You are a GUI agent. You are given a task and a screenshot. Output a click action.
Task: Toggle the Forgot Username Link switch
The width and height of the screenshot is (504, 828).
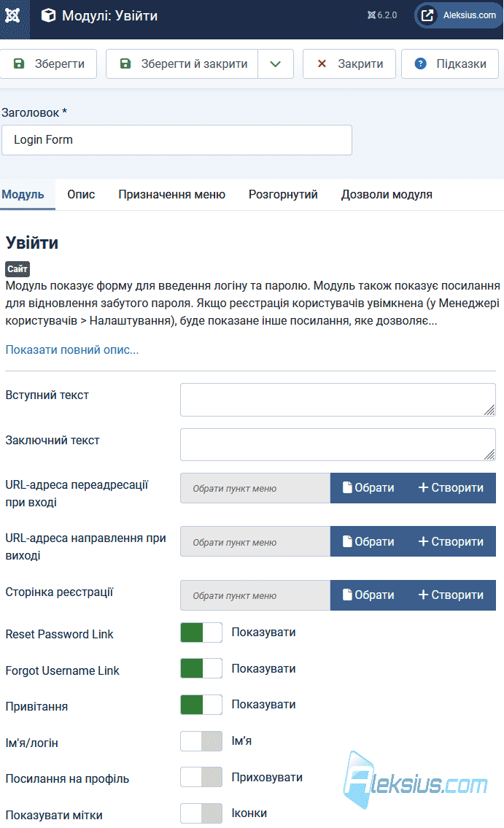click(x=201, y=668)
